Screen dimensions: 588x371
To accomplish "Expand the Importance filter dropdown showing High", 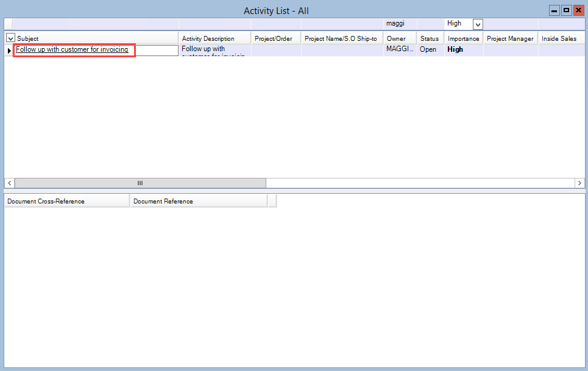I will pyautogui.click(x=478, y=24).
